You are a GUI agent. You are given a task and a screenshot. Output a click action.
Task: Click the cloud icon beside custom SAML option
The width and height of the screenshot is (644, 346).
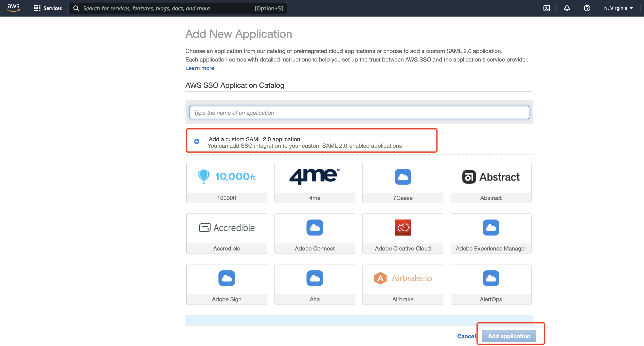click(197, 141)
